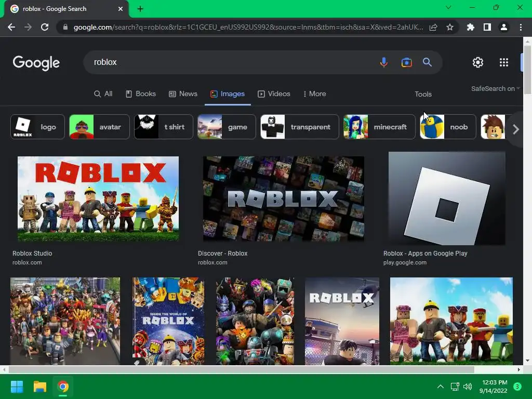Open the Extensions puzzle icon
Screen dimensions: 532x399
[x=471, y=27]
